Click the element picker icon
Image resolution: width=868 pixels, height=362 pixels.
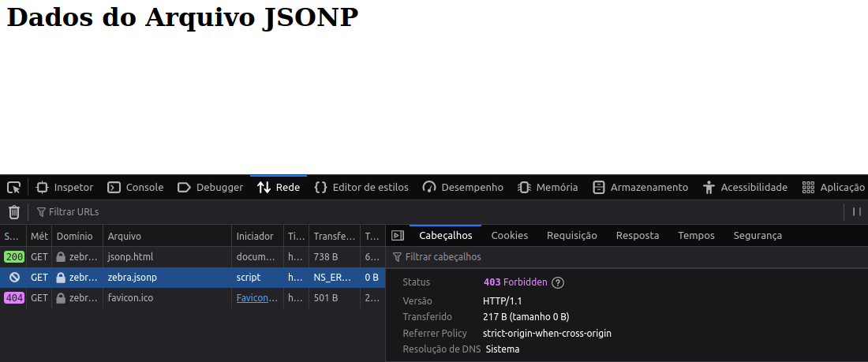pyautogui.click(x=13, y=188)
